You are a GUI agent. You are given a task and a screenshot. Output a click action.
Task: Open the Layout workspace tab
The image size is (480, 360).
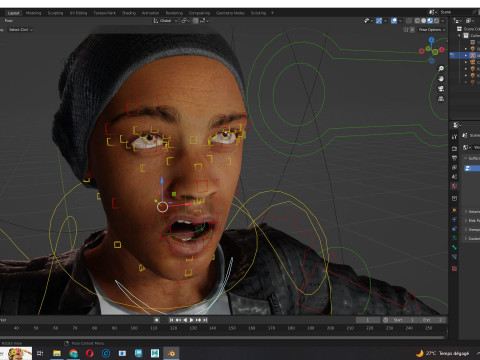tap(13, 13)
